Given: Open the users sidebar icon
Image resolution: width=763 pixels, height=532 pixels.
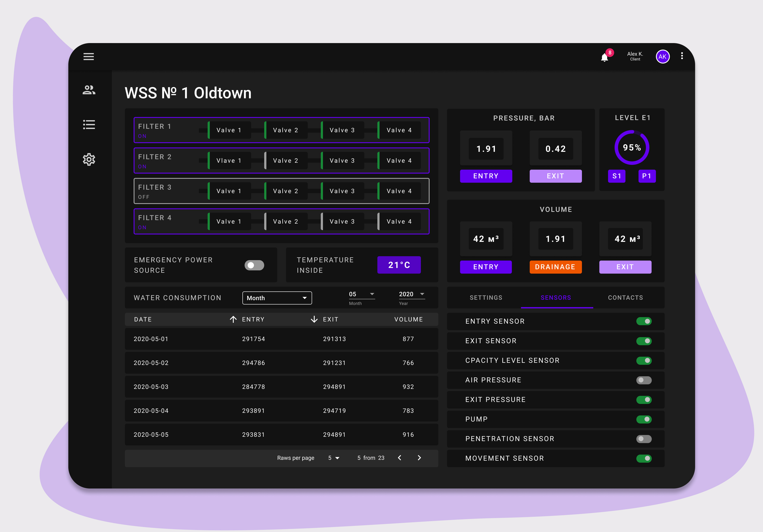Looking at the screenshot, I should click(x=89, y=90).
